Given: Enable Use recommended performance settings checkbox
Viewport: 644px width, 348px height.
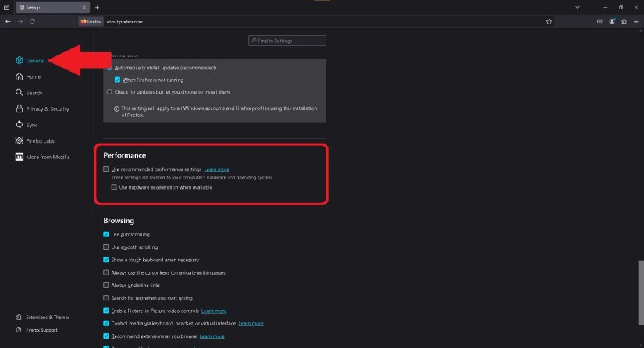Looking at the screenshot, I should click(x=106, y=169).
